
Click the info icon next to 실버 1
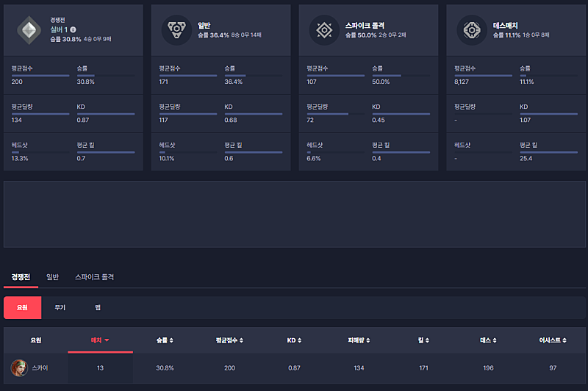(73, 29)
